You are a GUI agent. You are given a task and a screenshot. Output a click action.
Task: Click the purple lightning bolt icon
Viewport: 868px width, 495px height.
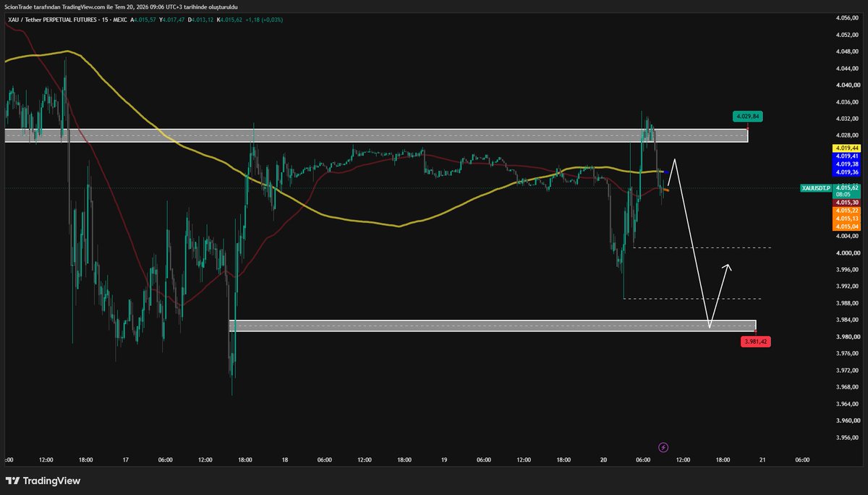(x=664, y=447)
